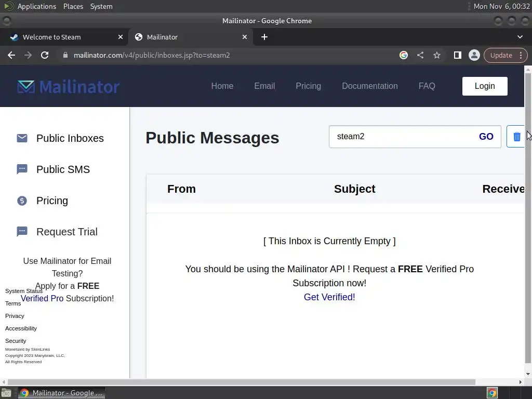Click the date and time clock
532x399 pixels.
[501, 6]
